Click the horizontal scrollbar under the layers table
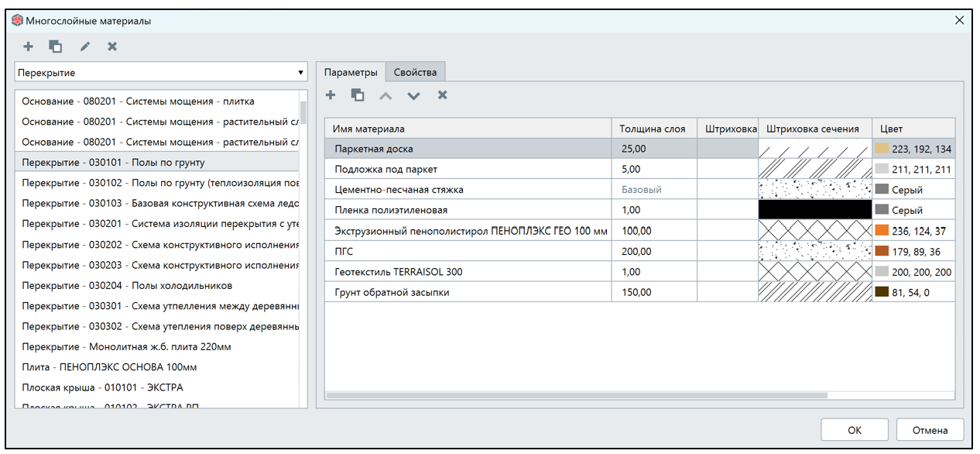This screenshot has width=980, height=454. pyautogui.click(x=577, y=395)
